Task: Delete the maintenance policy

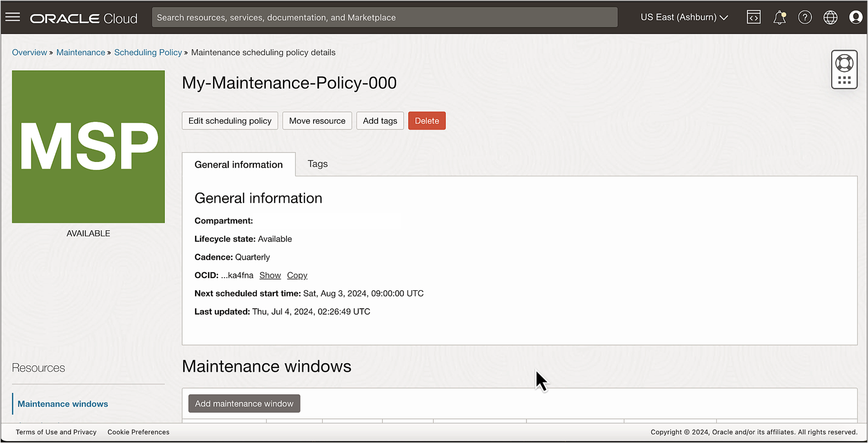Action: [x=427, y=121]
